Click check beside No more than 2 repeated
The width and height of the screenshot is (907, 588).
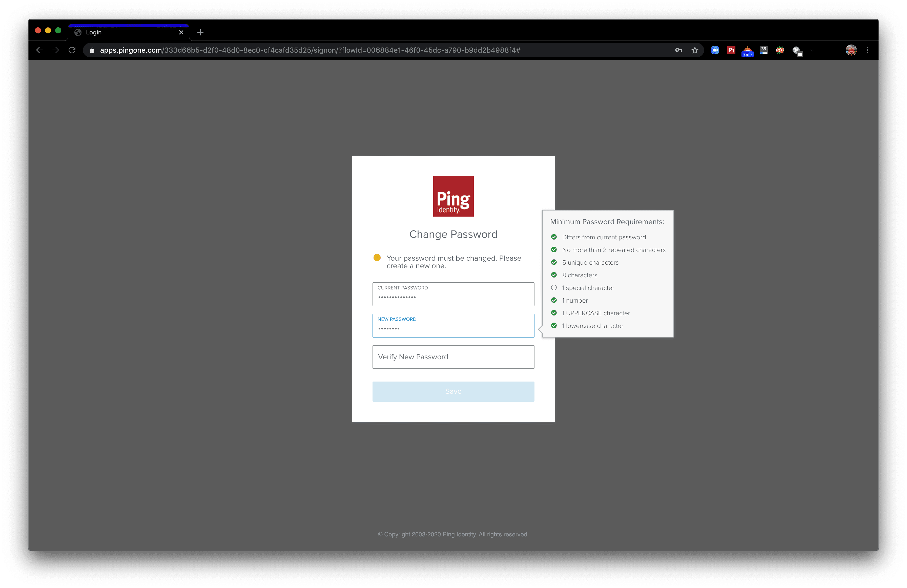coord(554,250)
